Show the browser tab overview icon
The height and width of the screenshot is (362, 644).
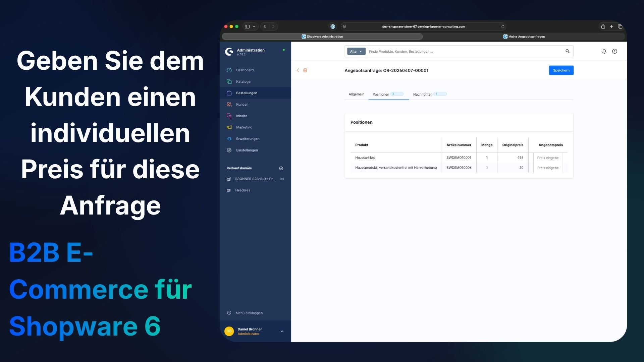(x=620, y=26)
